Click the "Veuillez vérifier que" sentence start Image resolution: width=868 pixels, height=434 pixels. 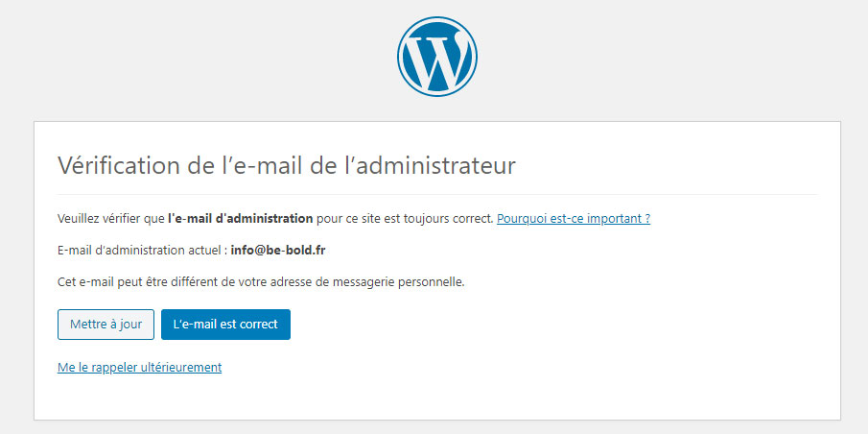click(x=111, y=218)
